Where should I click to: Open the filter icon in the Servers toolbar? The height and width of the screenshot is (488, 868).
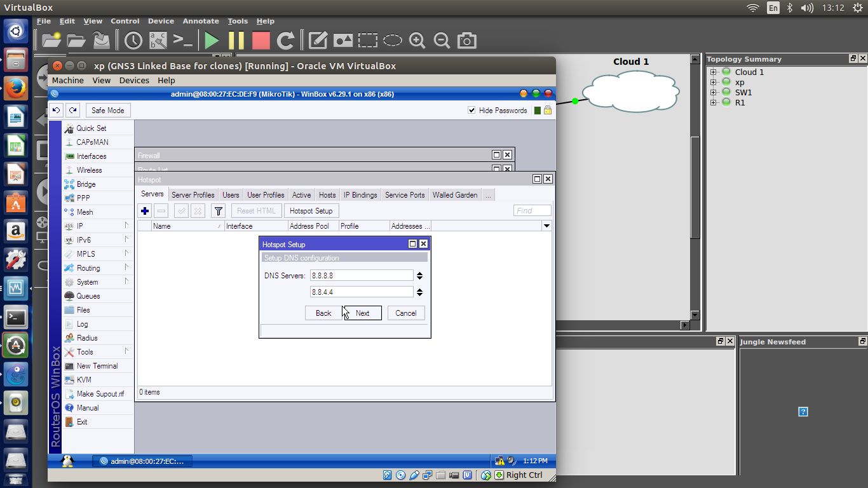pyautogui.click(x=218, y=210)
